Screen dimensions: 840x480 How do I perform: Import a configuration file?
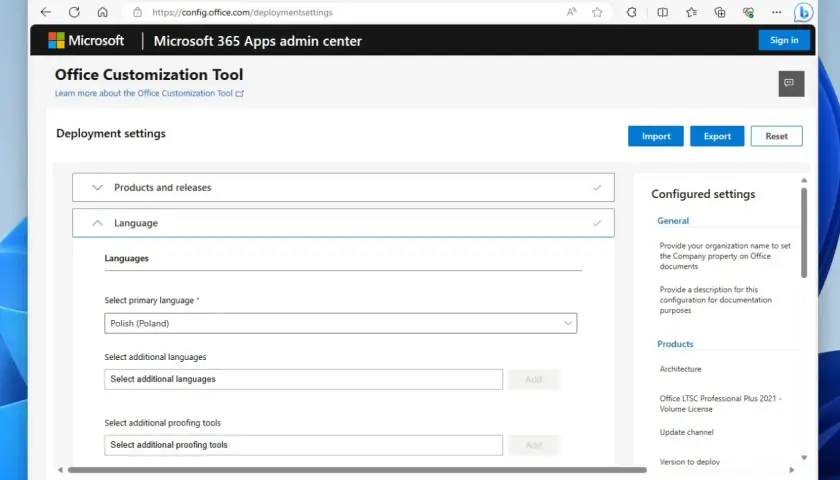coord(656,136)
